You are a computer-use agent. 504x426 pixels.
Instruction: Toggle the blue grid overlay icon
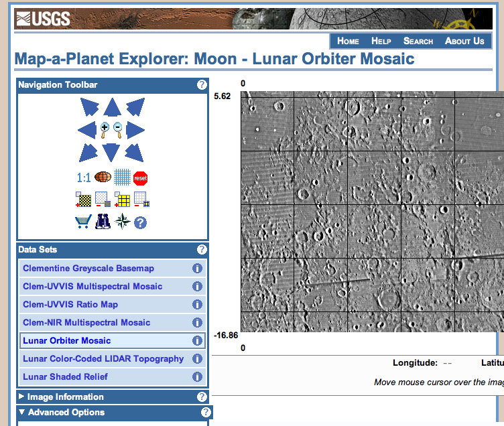(x=121, y=177)
